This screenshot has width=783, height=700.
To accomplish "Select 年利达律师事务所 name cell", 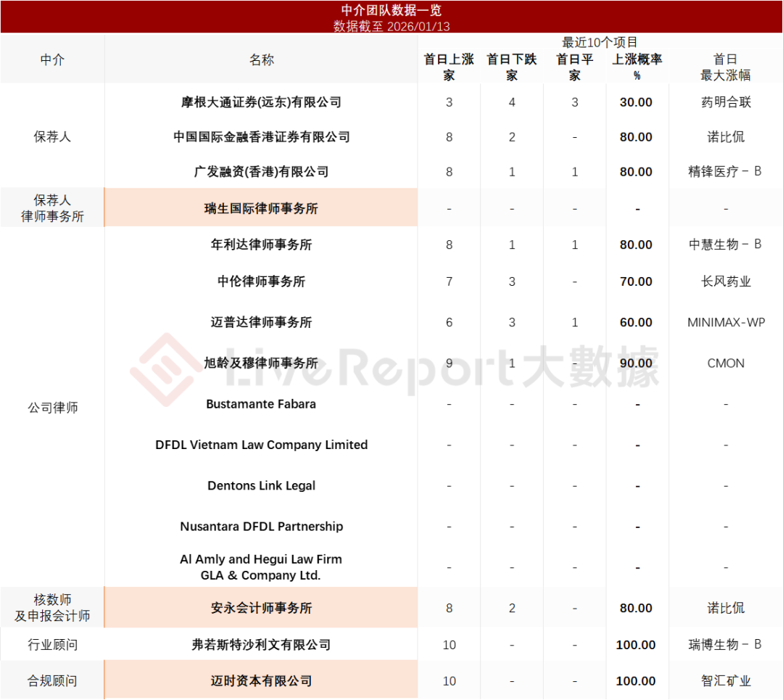I will point(261,244).
